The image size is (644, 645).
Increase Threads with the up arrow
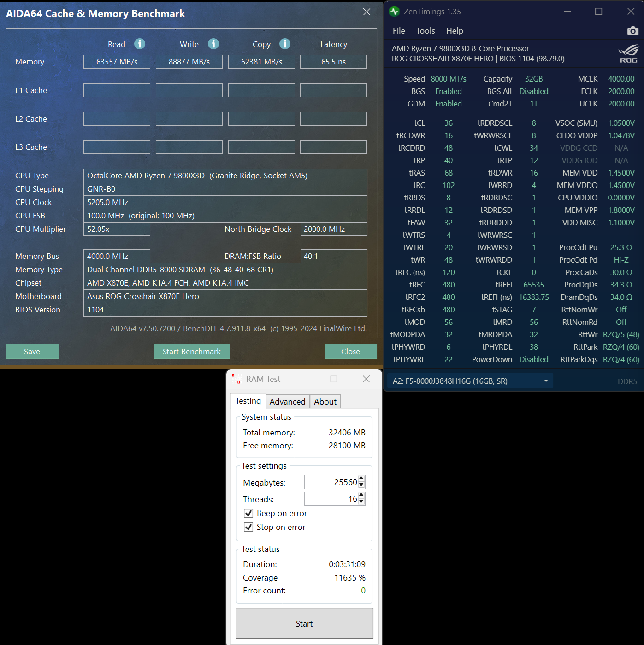[361, 496]
